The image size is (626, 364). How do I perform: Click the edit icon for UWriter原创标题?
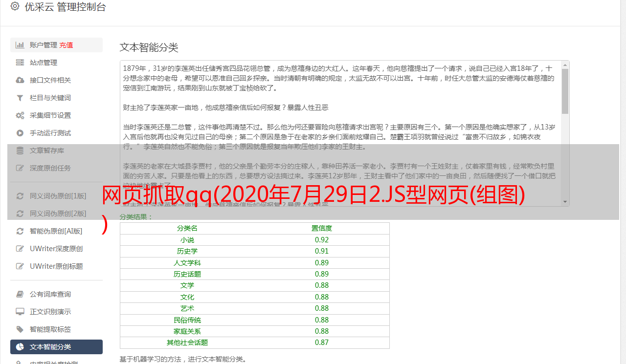pyautogui.click(x=20, y=266)
